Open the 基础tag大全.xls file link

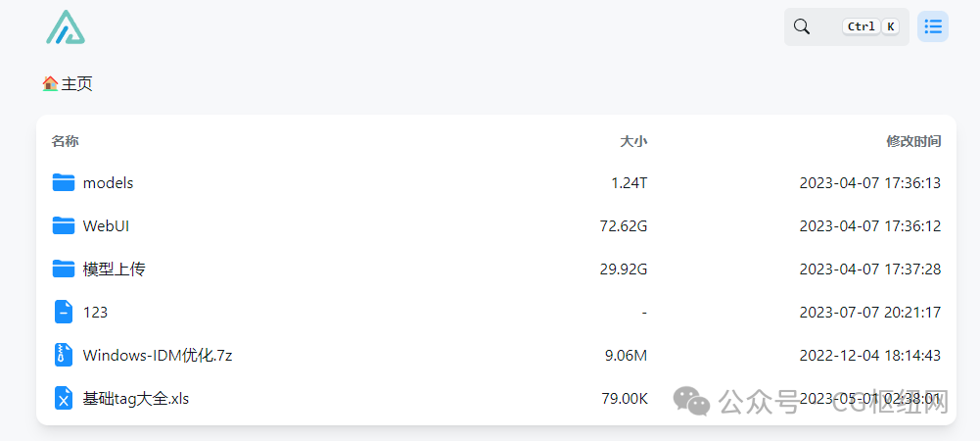[136, 398]
